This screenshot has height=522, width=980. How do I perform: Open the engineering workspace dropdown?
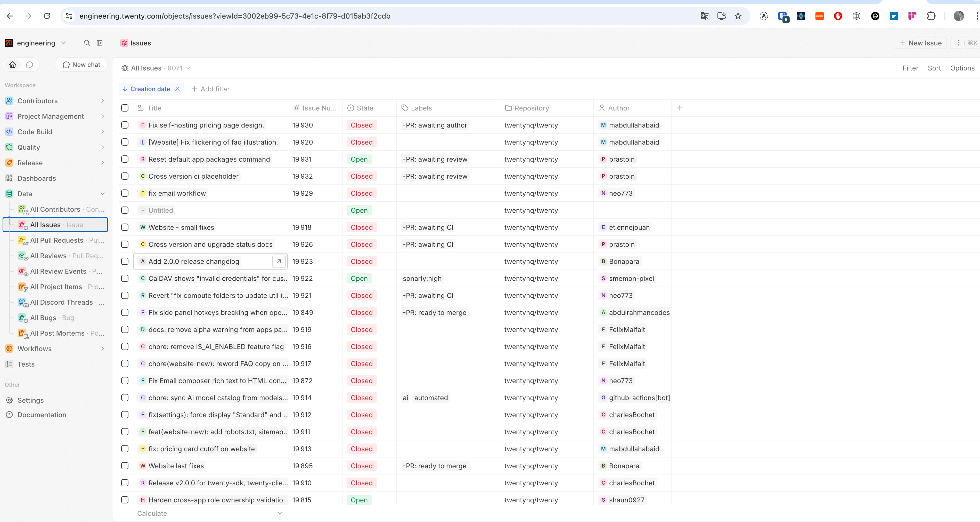coord(36,43)
